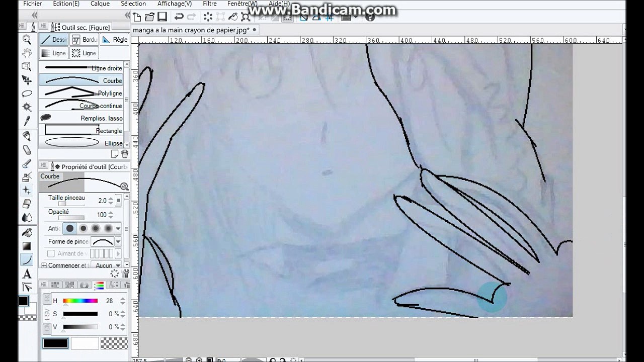The height and width of the screenshot is (362, 644).
Task: Create a copy of the current sub tool
Action: 115,154
